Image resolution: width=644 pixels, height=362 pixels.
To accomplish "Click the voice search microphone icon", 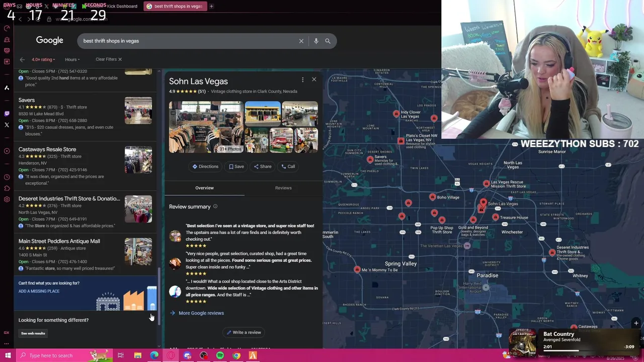I will click(x=316, y=41).
